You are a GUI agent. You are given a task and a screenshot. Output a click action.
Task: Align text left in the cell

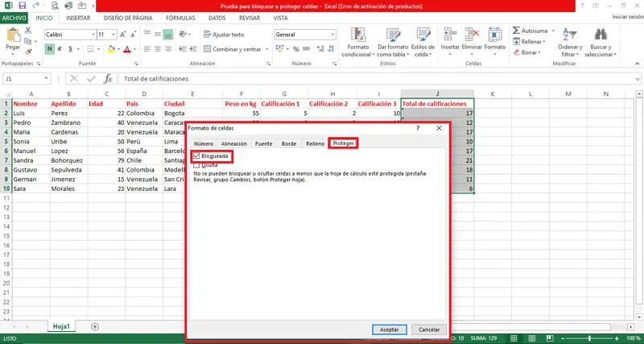click(147, 49)
